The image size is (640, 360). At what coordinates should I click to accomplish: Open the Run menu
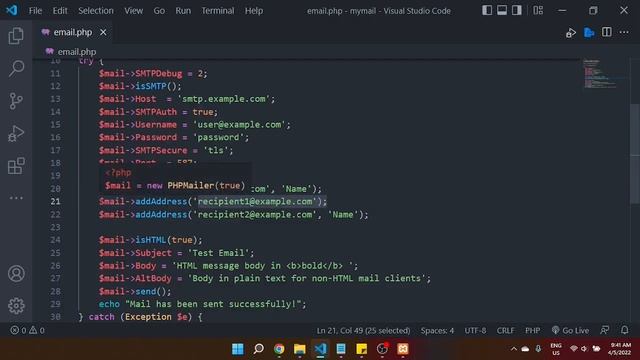pos(183,11)
